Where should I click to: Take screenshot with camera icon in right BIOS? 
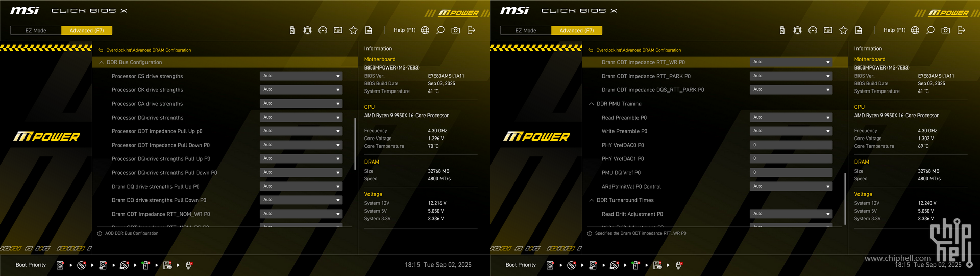pyautogui.click(x=946, y=30)
